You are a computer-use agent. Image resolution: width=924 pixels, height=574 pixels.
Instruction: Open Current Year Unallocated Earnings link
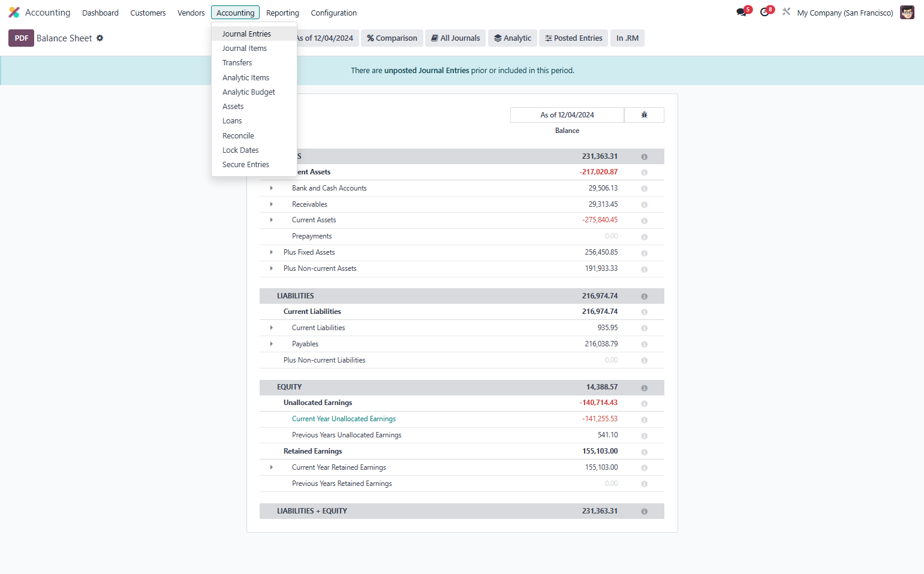(344, 419)
